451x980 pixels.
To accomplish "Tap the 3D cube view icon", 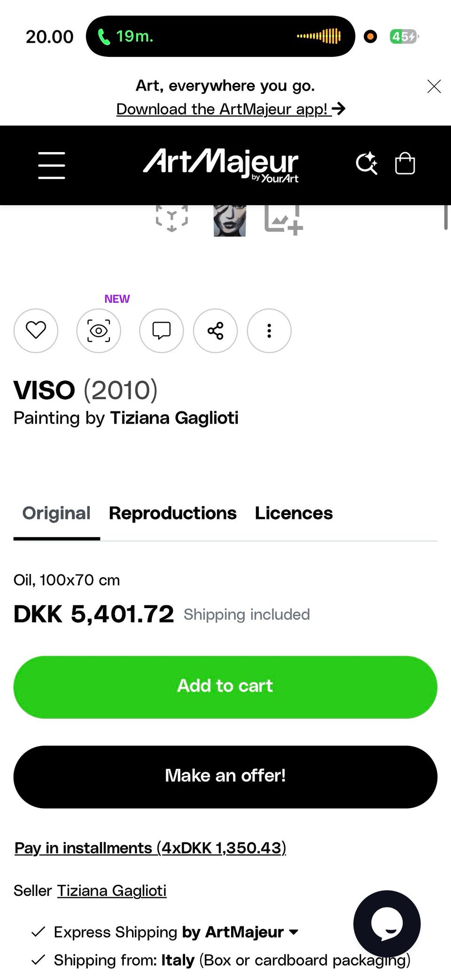I will coord(172,218).
